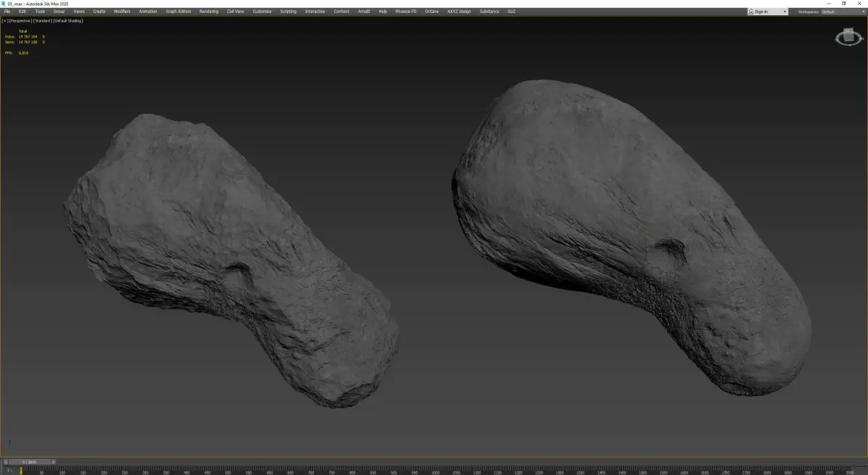Open the Scripting menu
868x475 pixels.
coord(288,12)
